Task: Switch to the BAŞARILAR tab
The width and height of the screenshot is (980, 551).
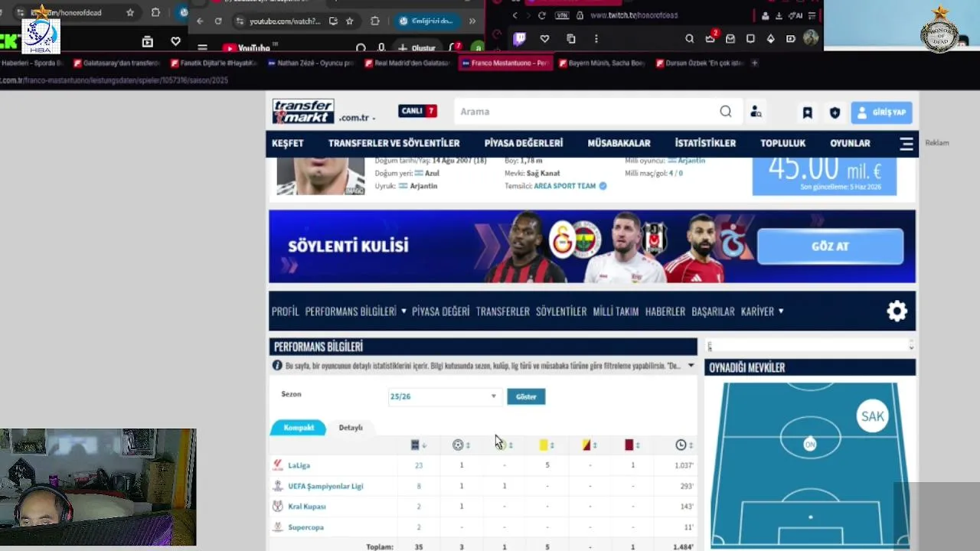Action: pyautogui.click(x=713, y=311)
